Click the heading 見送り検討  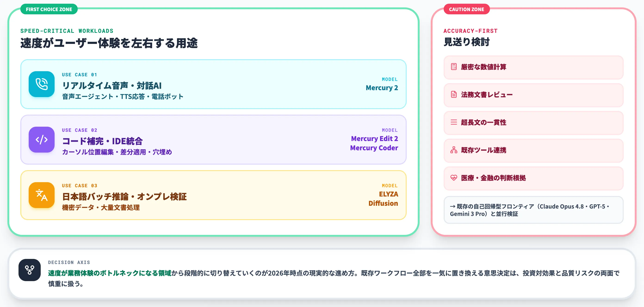coord(467,42)
